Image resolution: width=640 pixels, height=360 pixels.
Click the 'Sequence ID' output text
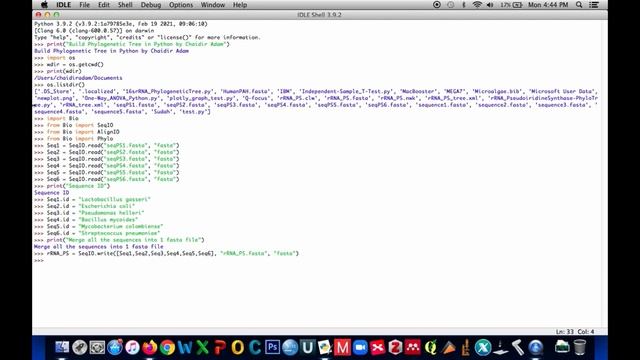51,193
